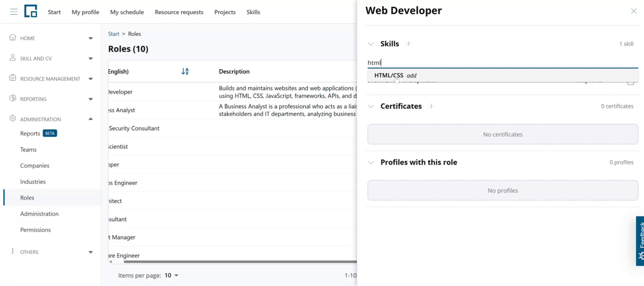Image resolution: width=644 pixels, height=286 pixels.
Task: Click the Others three-dots icon
Action: [13, 251]
